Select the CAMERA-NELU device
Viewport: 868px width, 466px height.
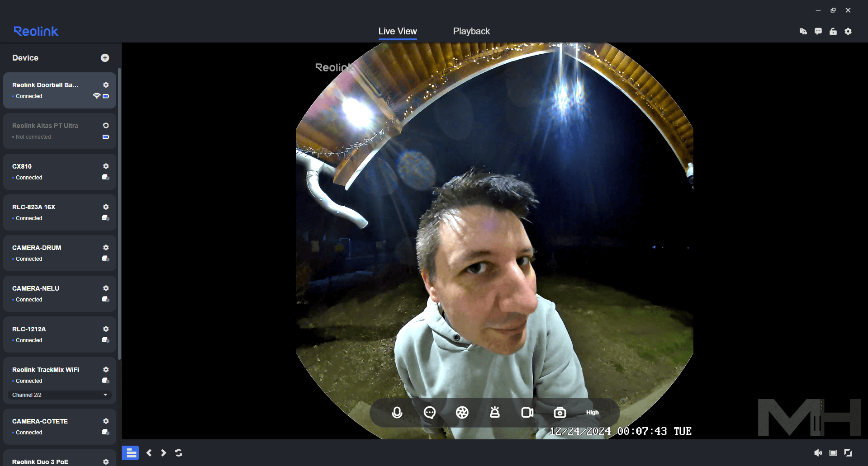60,294
